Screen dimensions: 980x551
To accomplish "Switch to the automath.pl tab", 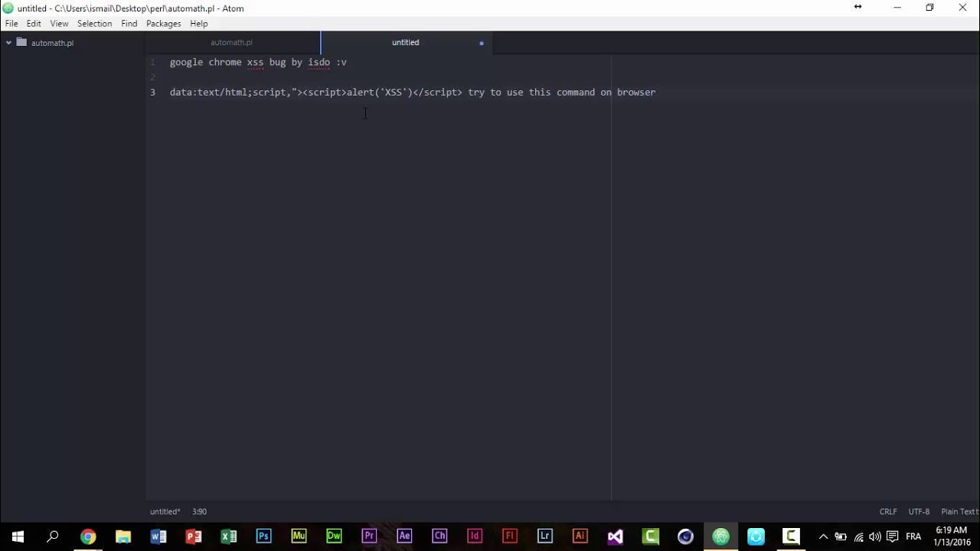I will 232,42.
